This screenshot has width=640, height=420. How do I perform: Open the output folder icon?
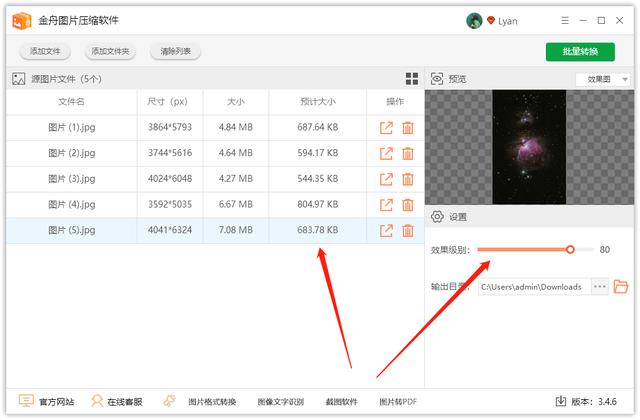pos(620,287)
